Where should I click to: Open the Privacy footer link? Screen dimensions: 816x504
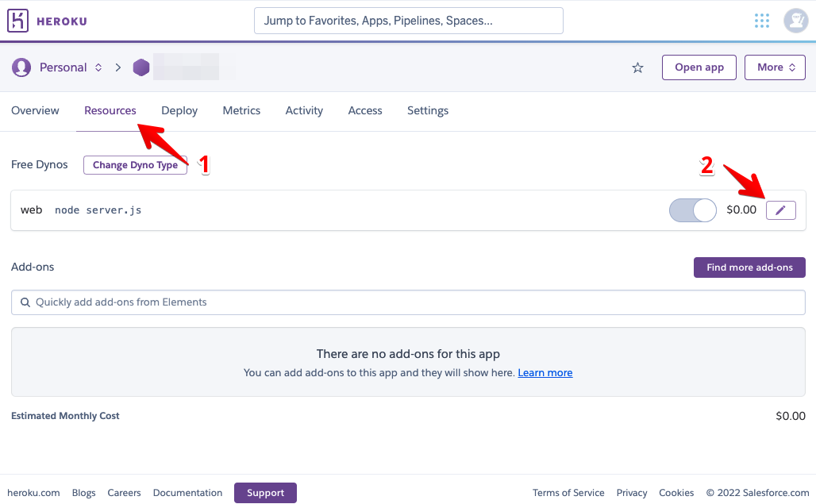pyautogui.click(x=632, y=493)
